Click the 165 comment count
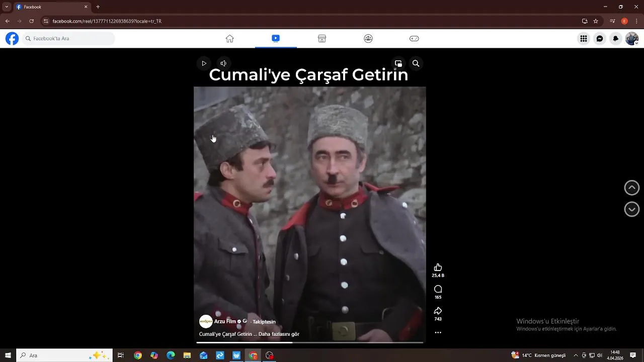644x362 pixels. (x=438, y=297)
